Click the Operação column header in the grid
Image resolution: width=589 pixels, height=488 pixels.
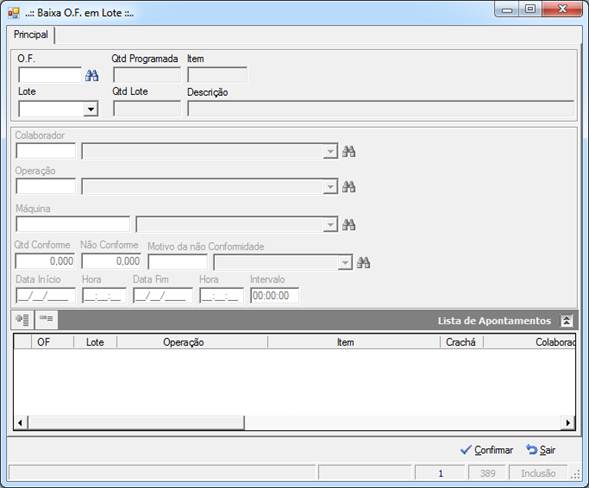(192, 342)
